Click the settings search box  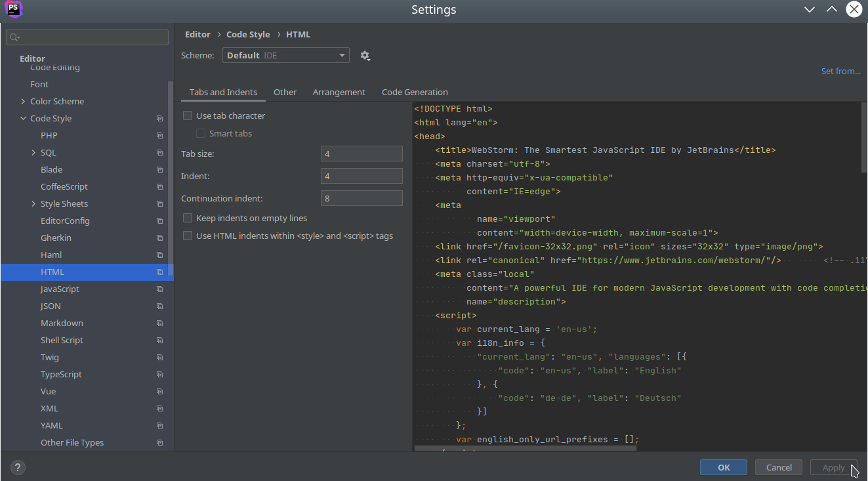point(87,37)
